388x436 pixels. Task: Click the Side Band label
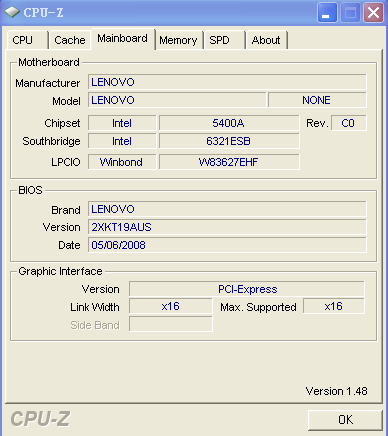(95, 325)
